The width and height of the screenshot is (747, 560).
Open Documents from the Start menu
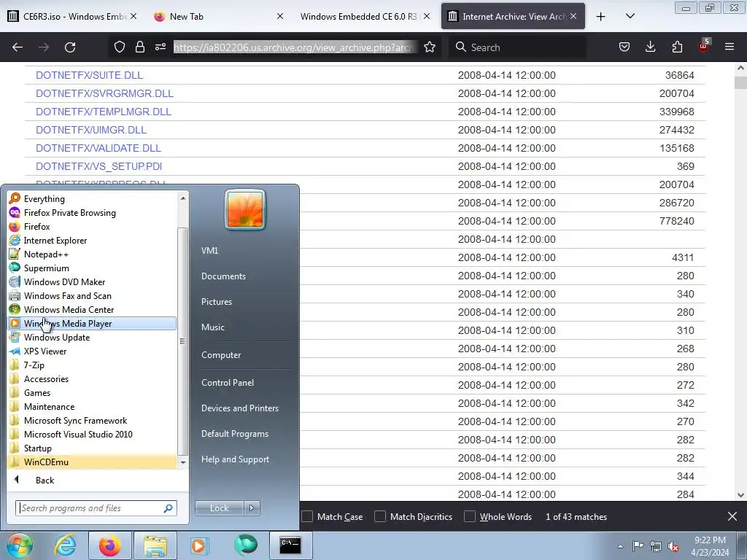coord(223,276)
